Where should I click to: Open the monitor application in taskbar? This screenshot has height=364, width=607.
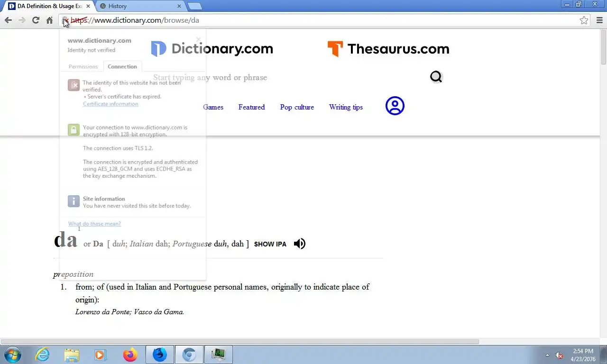(219, 355)
